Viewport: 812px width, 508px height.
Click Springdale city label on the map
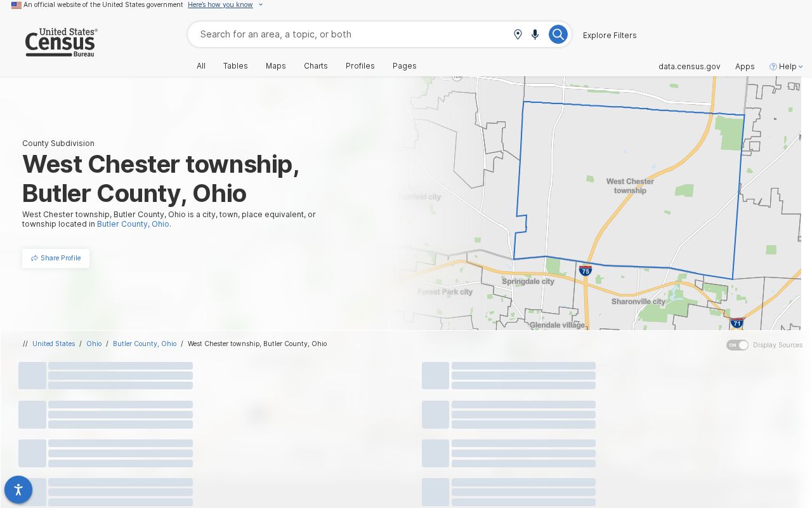click(x=528, y=281)
